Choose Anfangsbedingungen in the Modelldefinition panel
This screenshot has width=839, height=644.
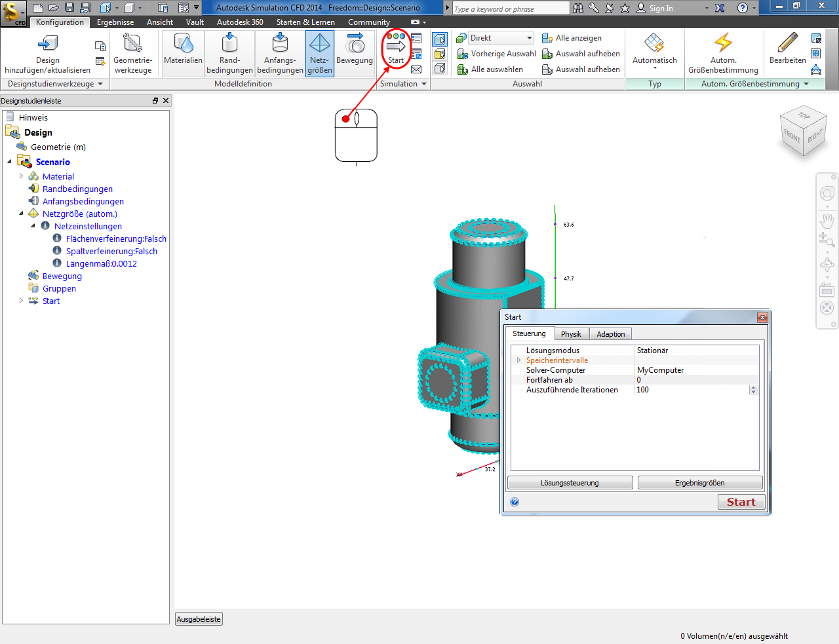pos(280,53)
